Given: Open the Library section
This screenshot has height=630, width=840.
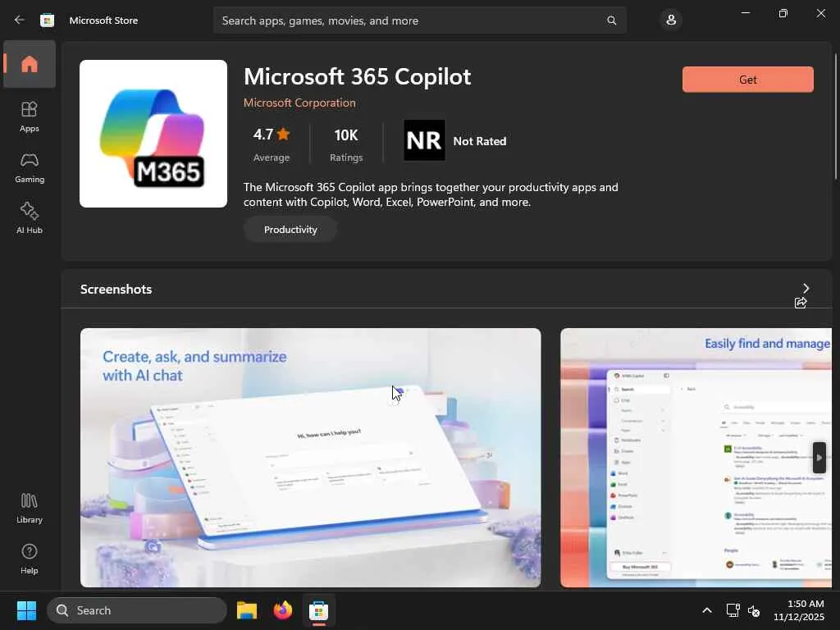Looking at the screenshot, I should pos(30,508).
